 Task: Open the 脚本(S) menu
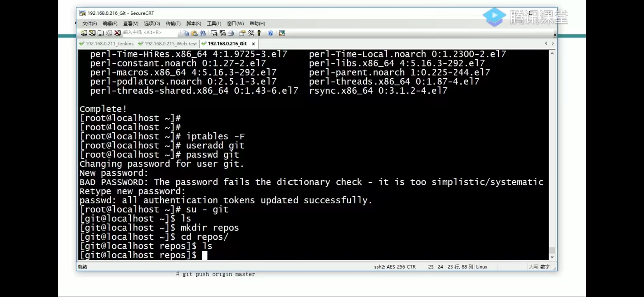pyautogui.click(x=194, y=24)
